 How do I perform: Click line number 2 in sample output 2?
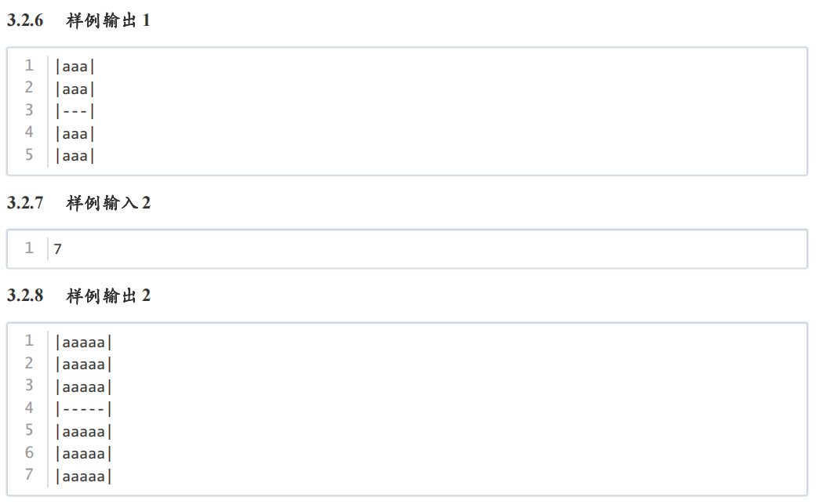29,363
